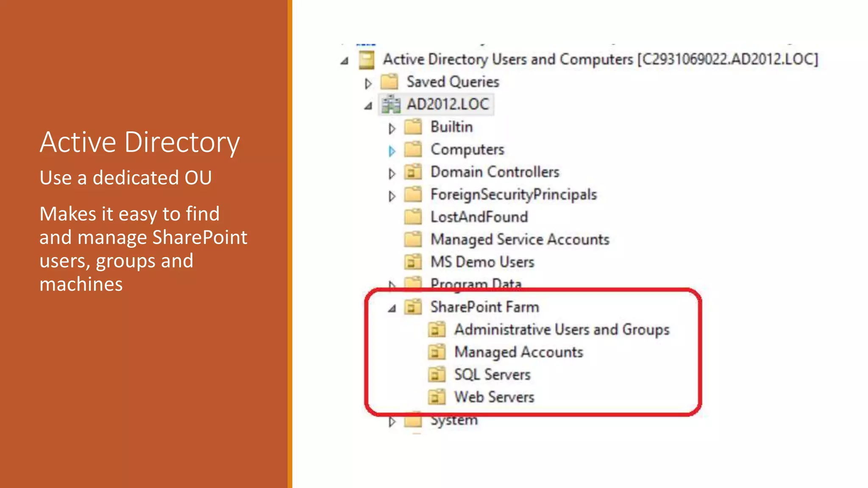This screenshot has height=488, width=868.
Task: Select the MS Demo Users label
Action: [x=483, y=262]
